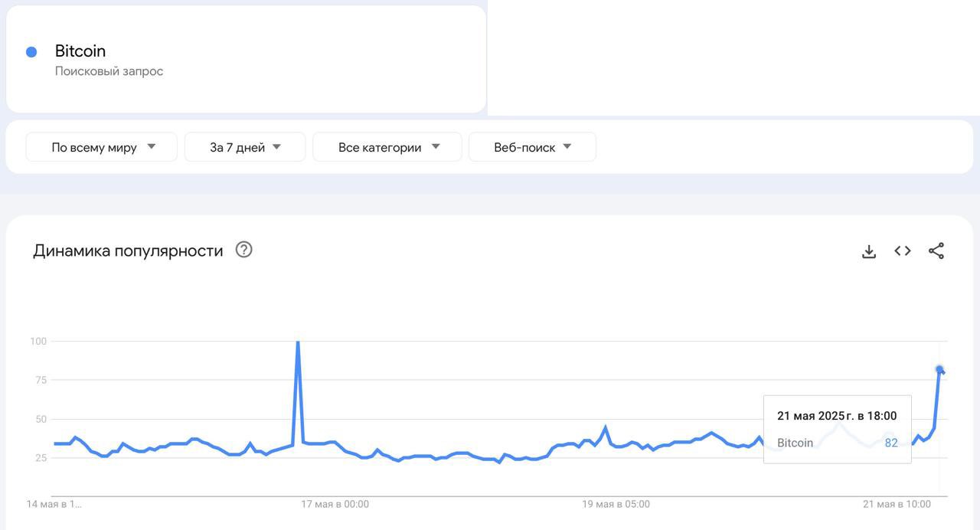980x530 pixels.
Task: Click the arrow next to За 7 дней
Action: [x=276, y=146]
